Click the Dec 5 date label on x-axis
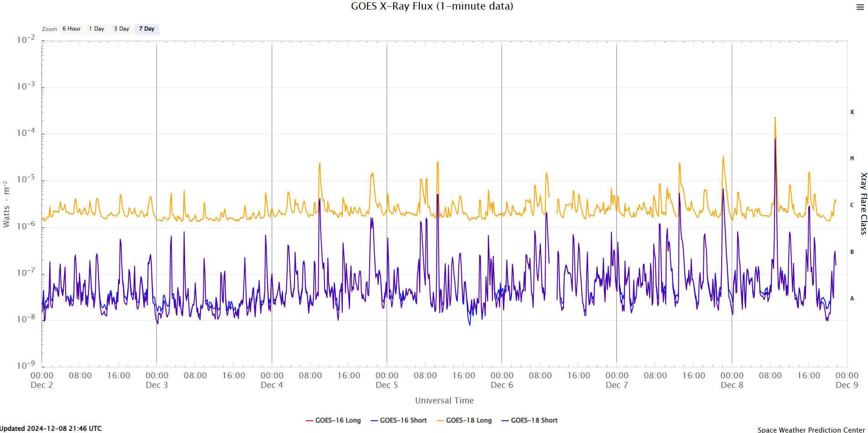The width and height of the screenshot is (868, 433). click(x=387, y=385)
